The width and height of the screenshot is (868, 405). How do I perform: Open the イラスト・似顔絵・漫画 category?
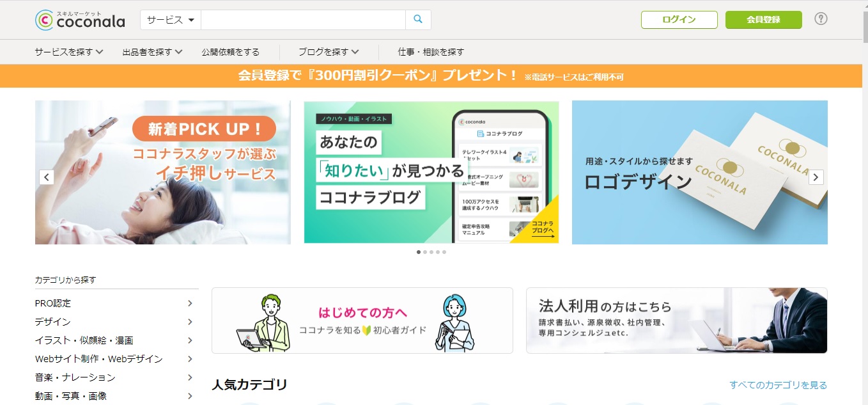115,340
